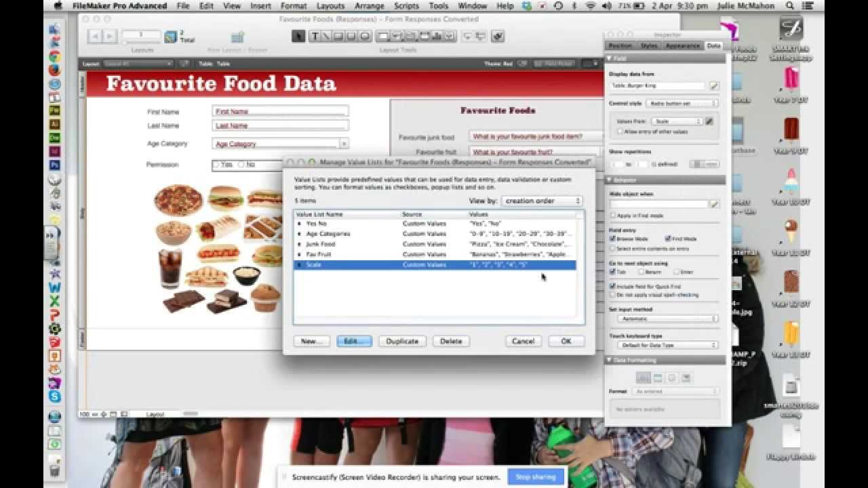The height and width of the screenshot is (488, 868).
Task: Switch to Styles tab in Inspector
Action: point(649,45)
